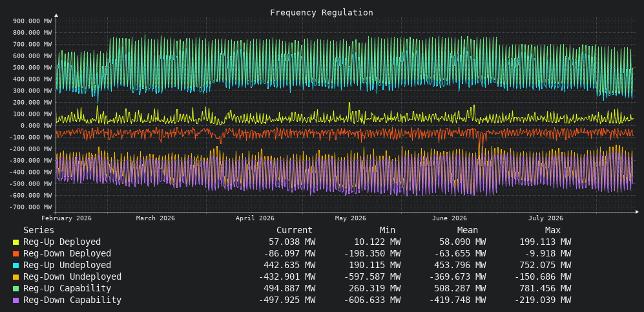Screen dimensions: 644x312
Task: Select the Reg-Down Undeployed legend label
Action: [72, 276]
